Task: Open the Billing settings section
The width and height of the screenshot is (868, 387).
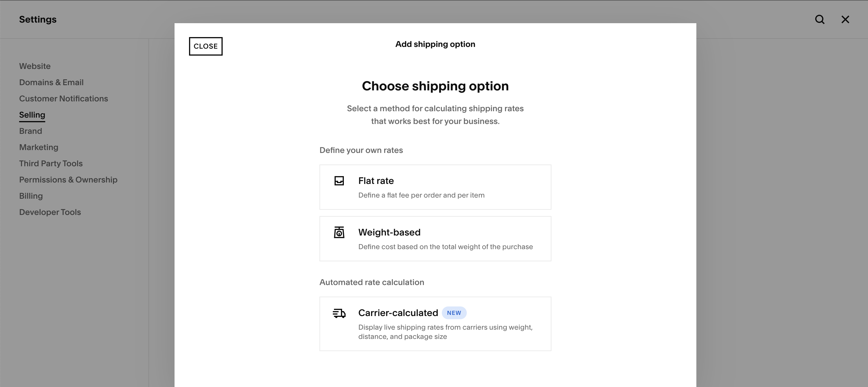Action: (31, 196)
